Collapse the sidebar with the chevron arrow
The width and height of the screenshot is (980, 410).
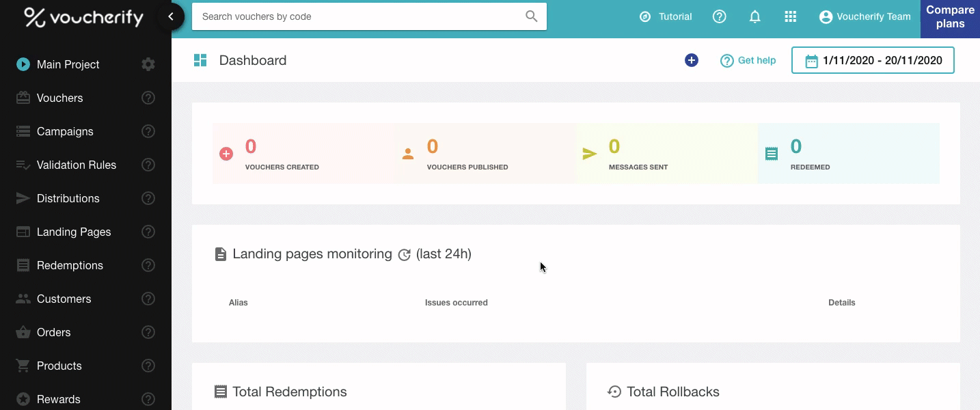tap(171, 16)
